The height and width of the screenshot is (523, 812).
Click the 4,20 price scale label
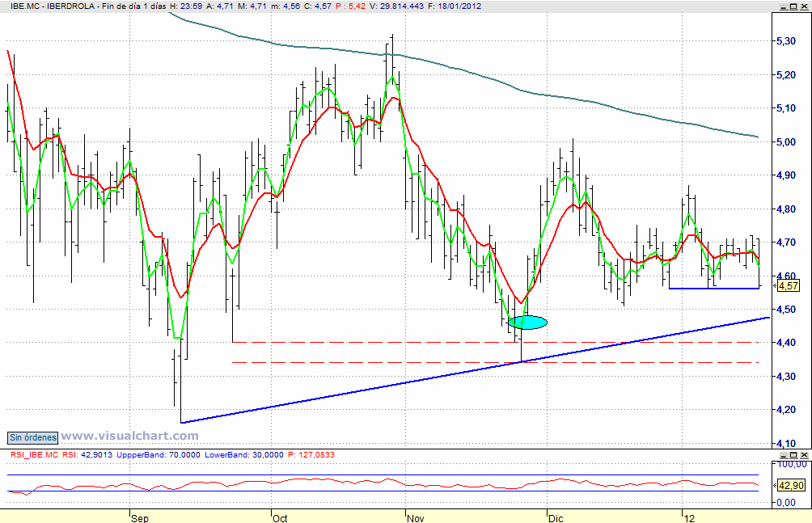[786, 410]
